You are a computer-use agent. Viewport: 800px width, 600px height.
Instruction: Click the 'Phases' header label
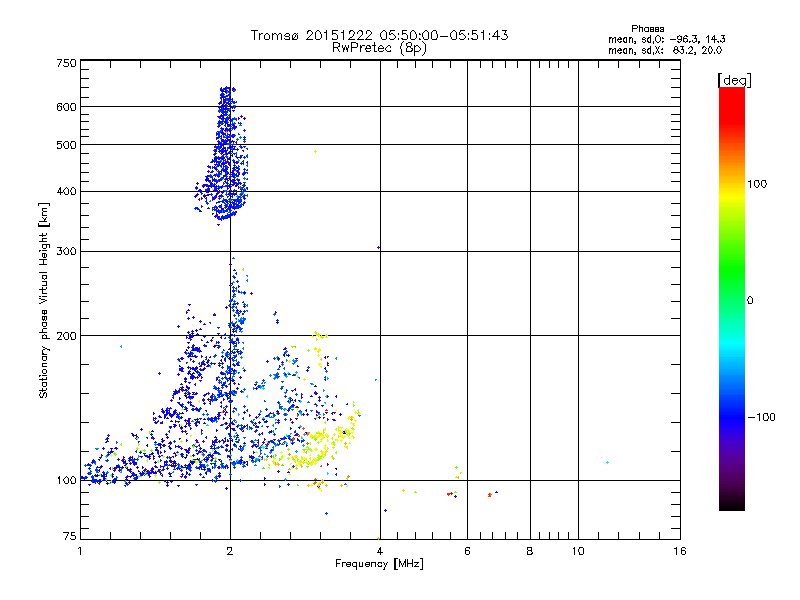(647, 29)
